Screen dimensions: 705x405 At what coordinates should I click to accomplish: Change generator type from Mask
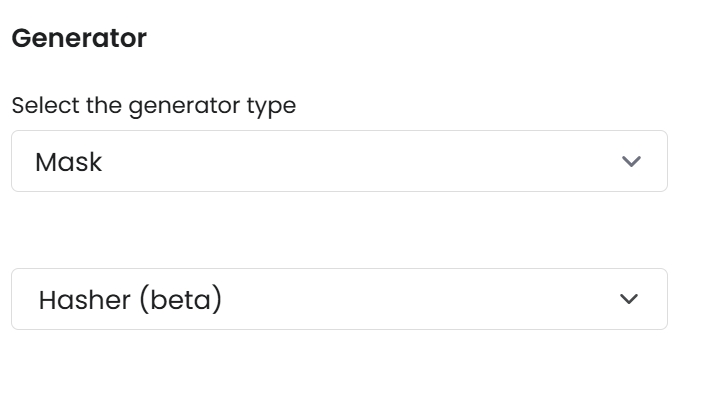pyautogui.click(x=339, y=161)
